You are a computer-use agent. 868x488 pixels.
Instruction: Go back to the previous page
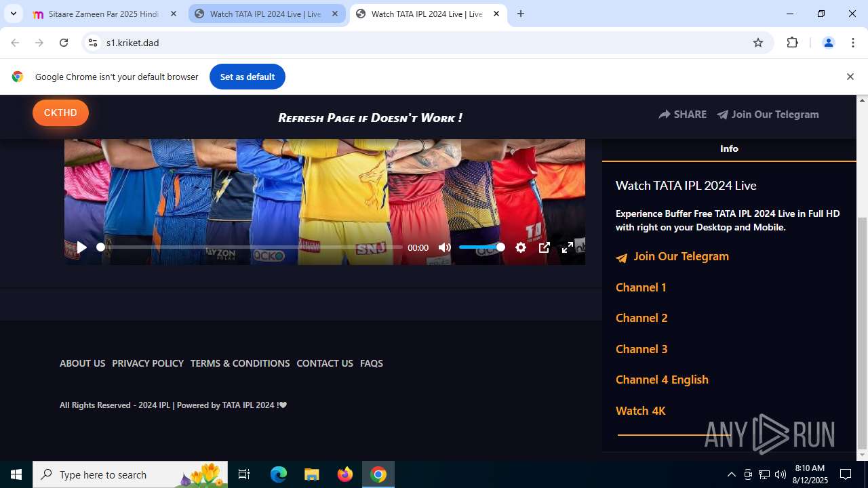(x=15, y=43)
